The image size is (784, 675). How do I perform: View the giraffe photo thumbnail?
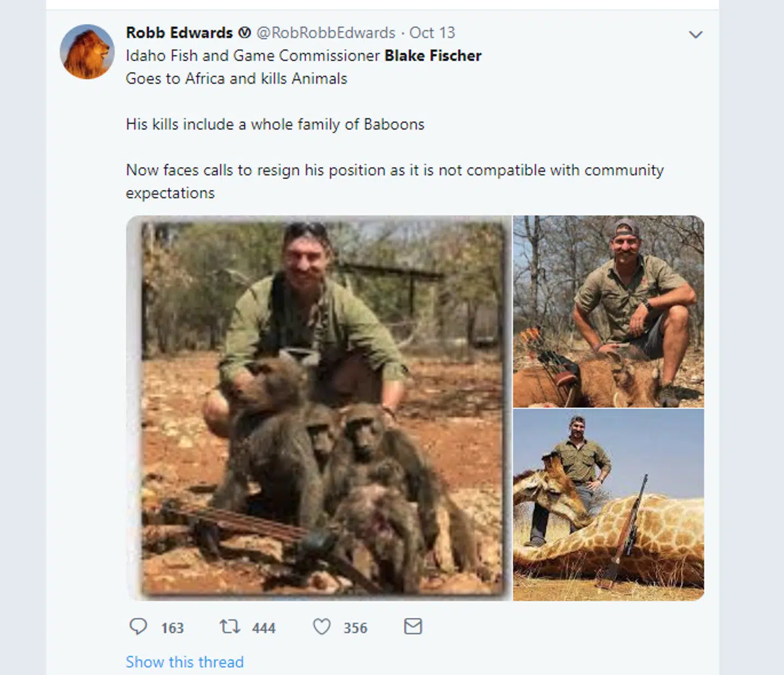pyautogui.click(x=608, y=505)
